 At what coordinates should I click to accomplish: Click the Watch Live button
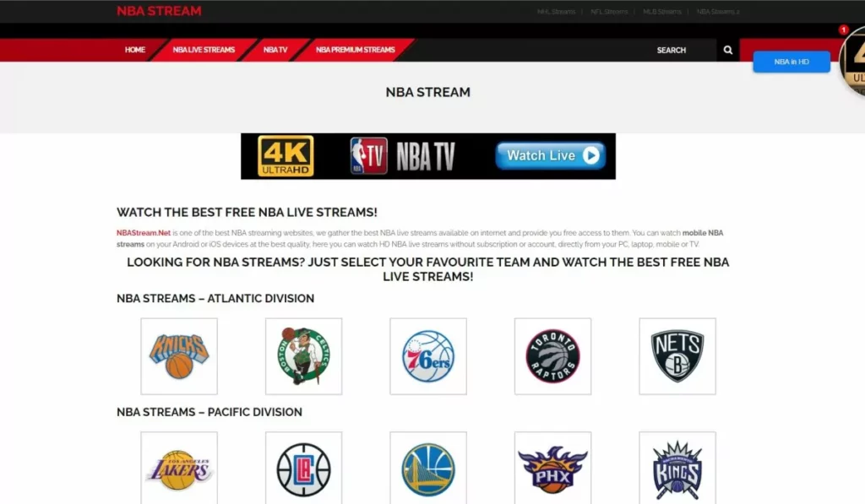point(551,155)
